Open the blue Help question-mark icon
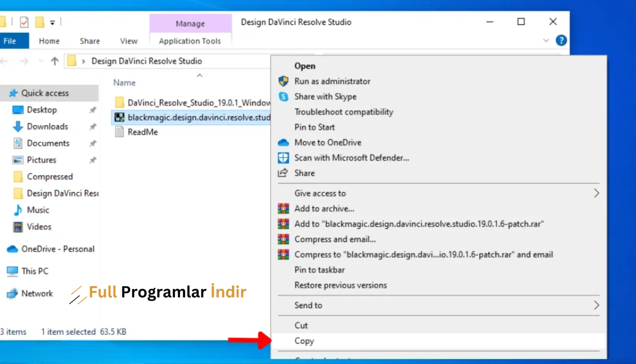 click(561, 40)
